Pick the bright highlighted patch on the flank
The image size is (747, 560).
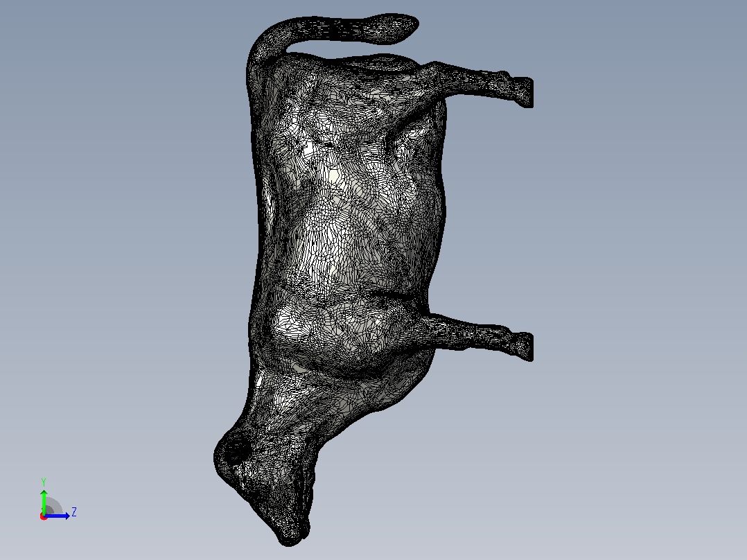coord(333,176)
